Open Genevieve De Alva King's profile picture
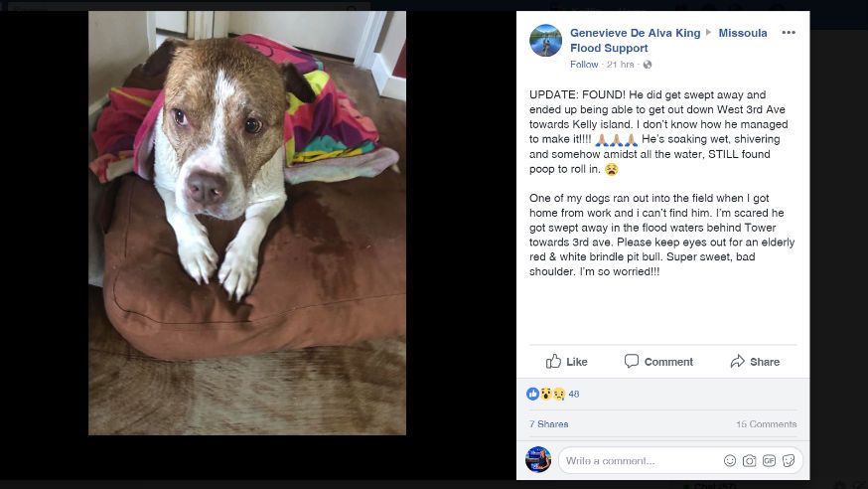The height and width of the screenshot is (489, 868). pyautogui.click(x=545, y=41)
